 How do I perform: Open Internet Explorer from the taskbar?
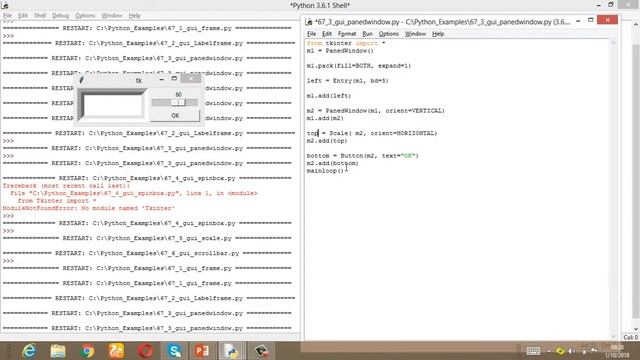point(29,351)
